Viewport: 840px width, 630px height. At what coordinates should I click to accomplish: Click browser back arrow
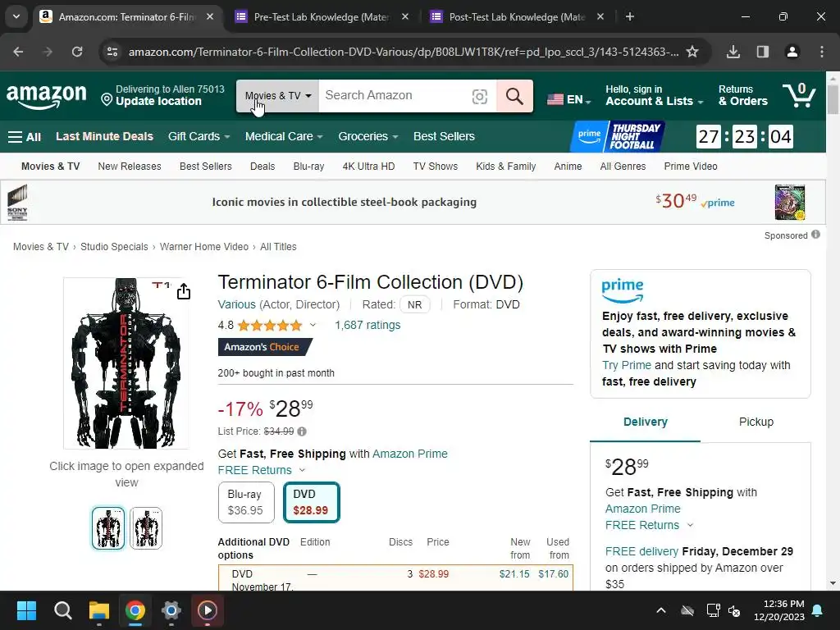[x=18, y=52]
